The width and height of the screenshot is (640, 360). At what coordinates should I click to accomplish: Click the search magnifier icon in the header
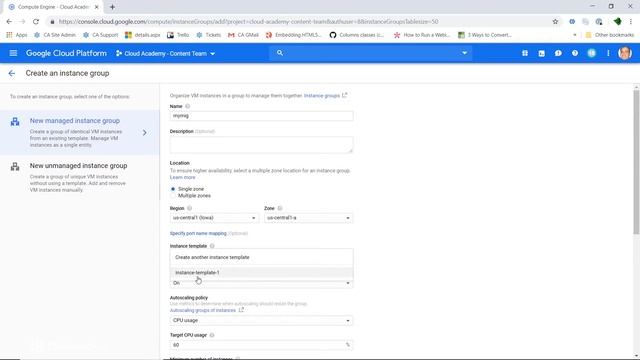pyautogui.click(x=280, y=53)
